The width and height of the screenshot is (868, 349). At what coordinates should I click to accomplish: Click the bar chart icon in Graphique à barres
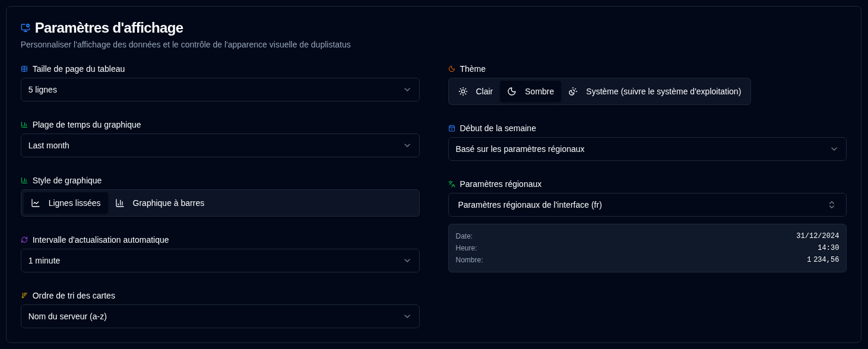tap(120, 203)
